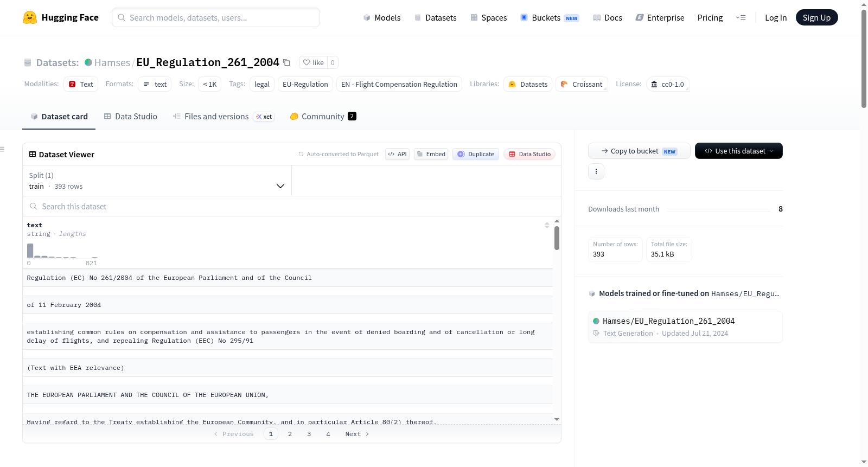Click Log In

pos(776,18)
